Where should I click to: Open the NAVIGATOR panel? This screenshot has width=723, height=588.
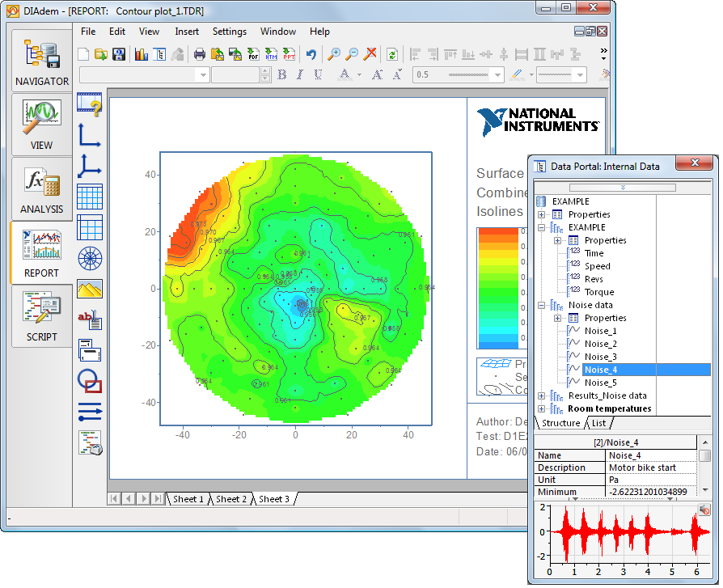pyautogui.click(x=41, y=61)
